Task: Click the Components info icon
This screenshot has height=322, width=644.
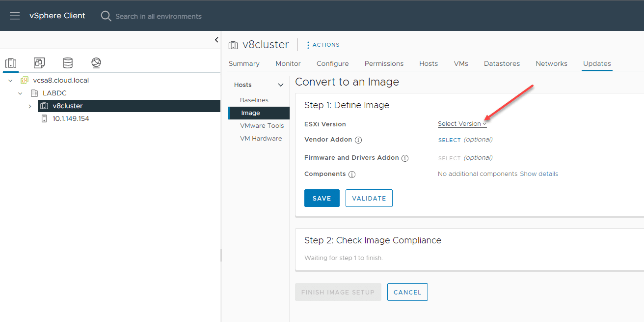Action: tap(352, 175)
